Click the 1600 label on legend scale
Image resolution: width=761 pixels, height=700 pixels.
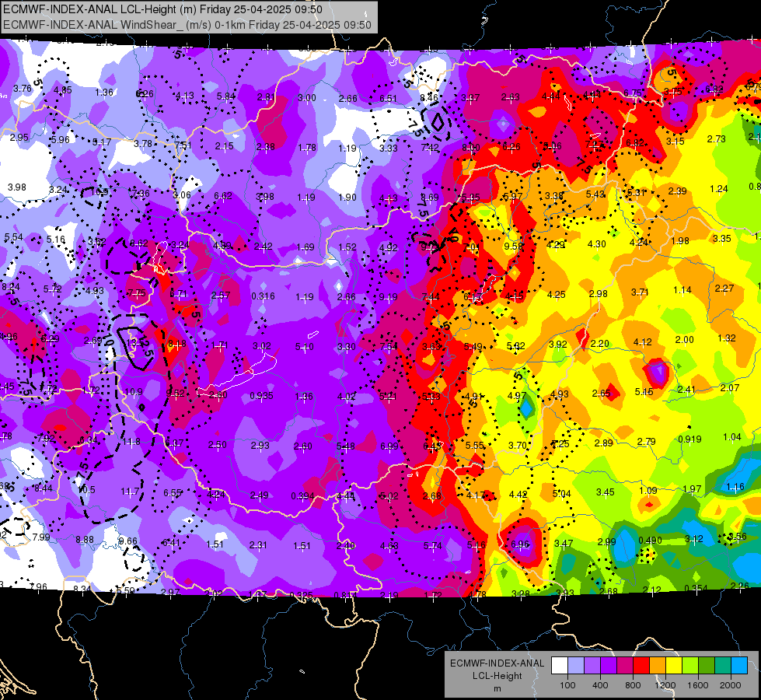697,685
